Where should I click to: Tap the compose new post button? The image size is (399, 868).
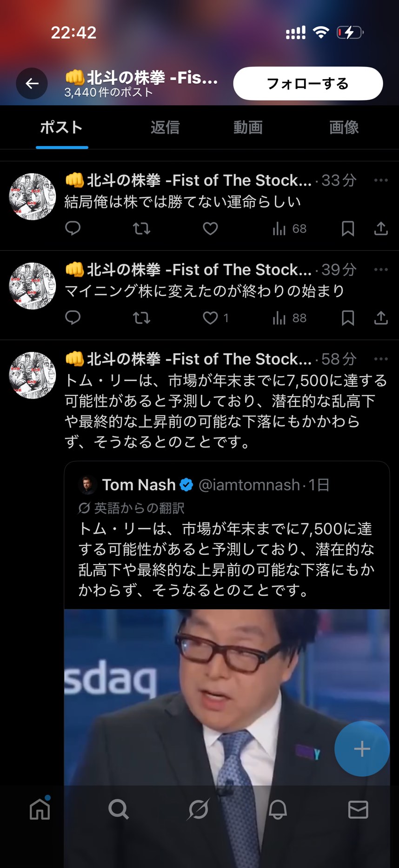[x=362, y=748]
